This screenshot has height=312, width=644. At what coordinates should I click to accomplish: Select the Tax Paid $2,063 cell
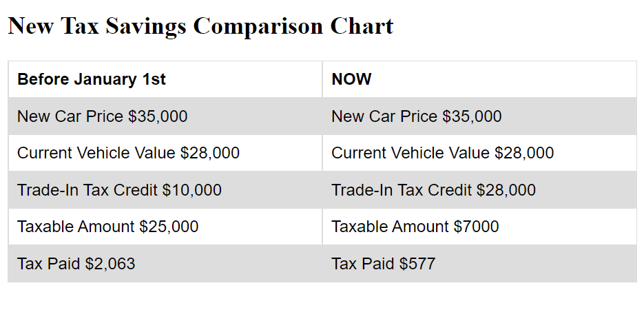(x=165, y=263)
